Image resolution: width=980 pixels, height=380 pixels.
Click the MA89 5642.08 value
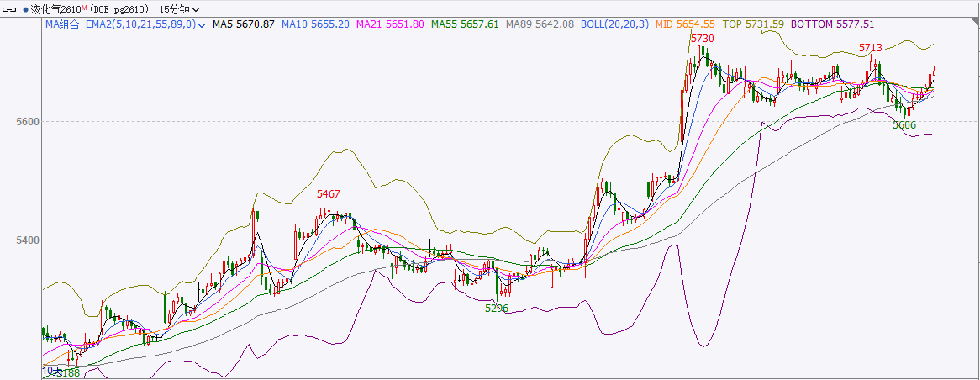540,24
